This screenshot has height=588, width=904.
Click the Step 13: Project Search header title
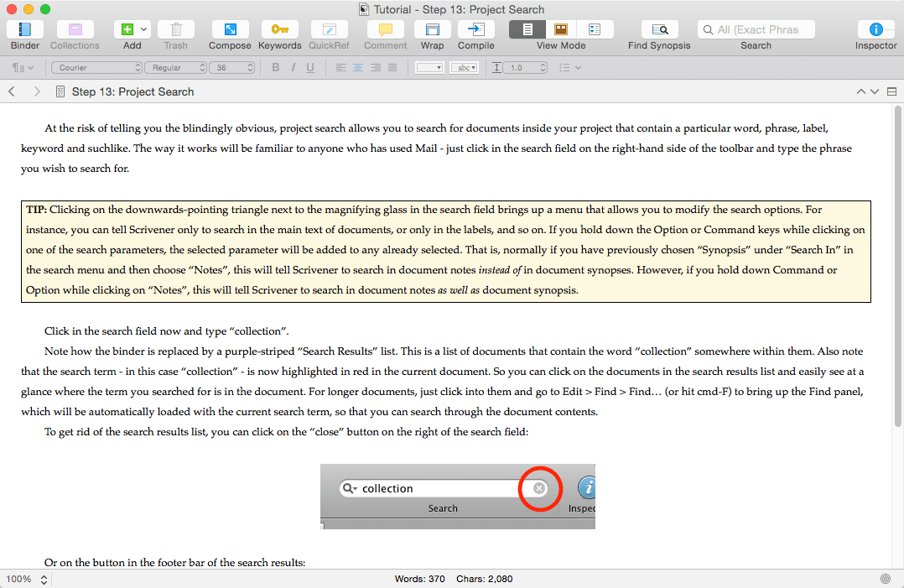132,91
